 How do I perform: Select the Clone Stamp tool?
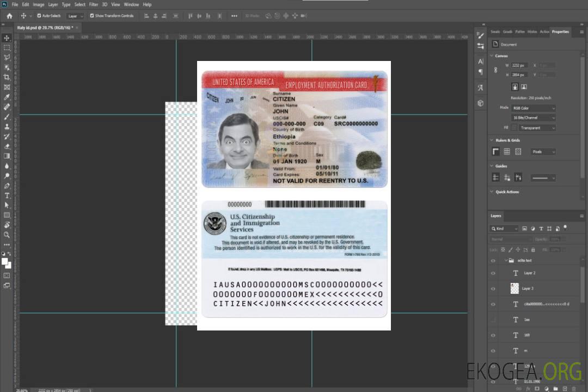pos(7,127)
